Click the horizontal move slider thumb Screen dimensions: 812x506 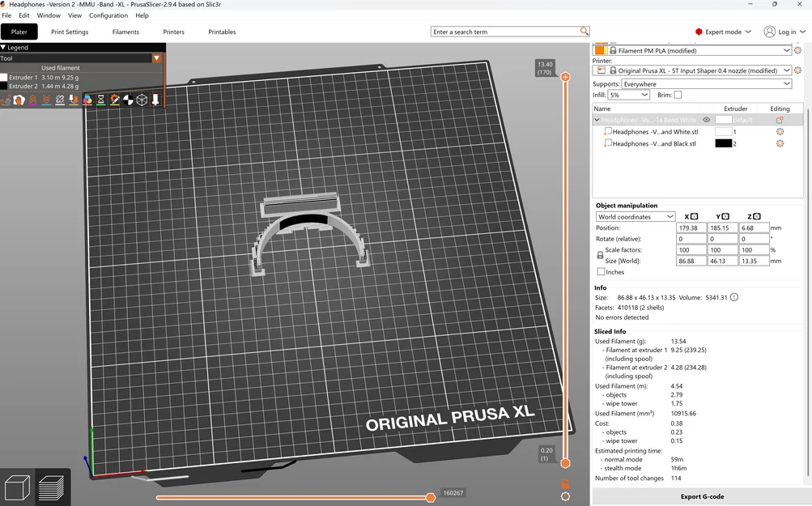click(x=431, y=498)
